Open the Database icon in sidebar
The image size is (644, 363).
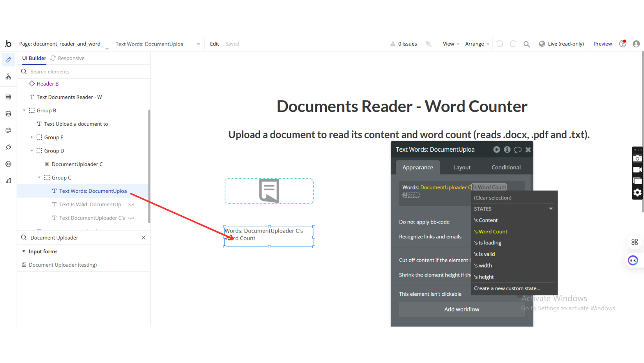pyautogui.click(x=8, y=114)
